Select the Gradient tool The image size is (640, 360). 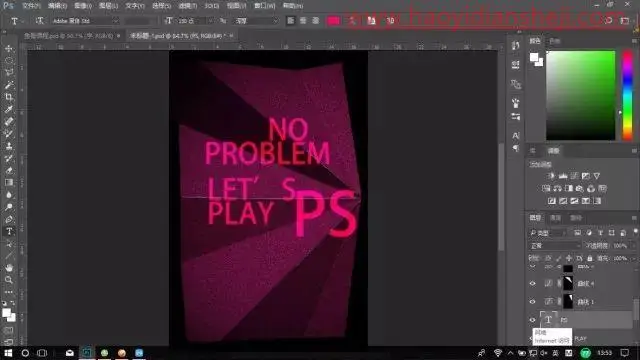point(9,182)
